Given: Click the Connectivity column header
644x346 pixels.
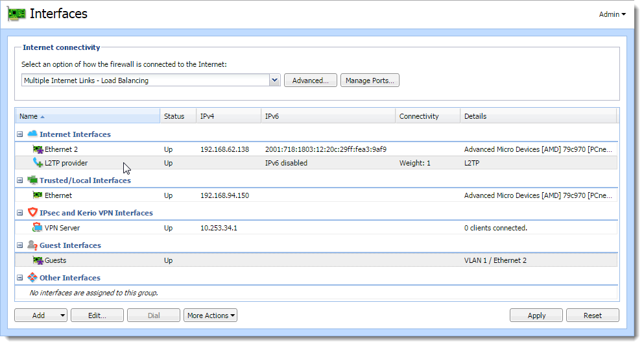Looking at the screenshot, I should (x=427, y=116).
